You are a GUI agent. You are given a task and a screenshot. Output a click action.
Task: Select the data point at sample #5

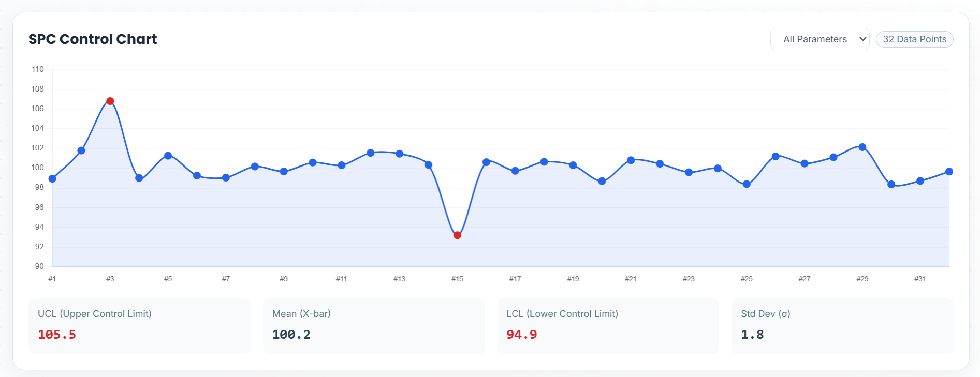tap(168, 156)
